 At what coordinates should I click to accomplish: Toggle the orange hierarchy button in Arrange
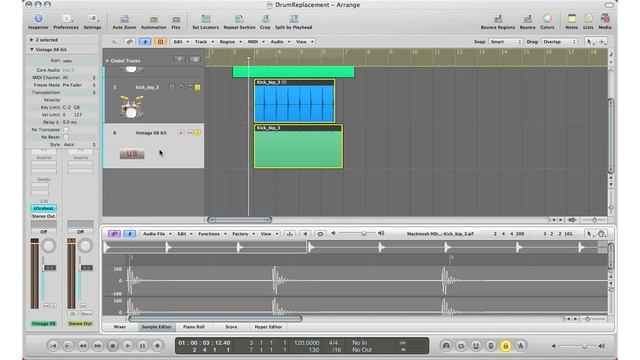(160, 42)
